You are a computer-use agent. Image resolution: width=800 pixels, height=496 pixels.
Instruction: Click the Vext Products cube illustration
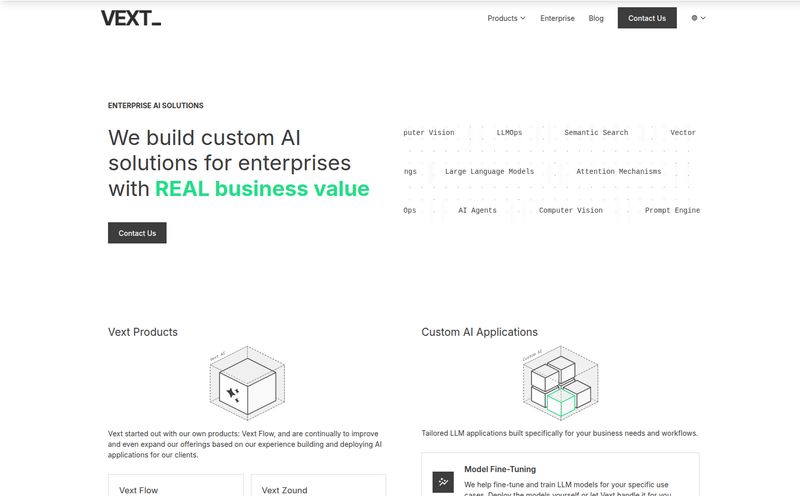pos(247,383)
